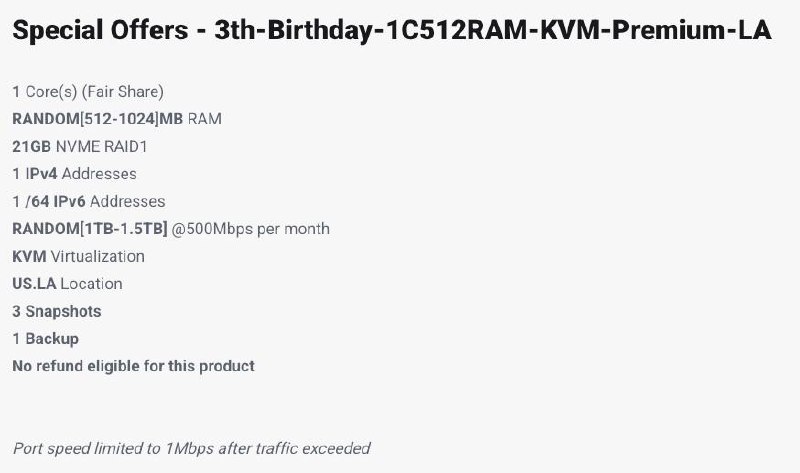Click the '1 /64 IPv6 Addresses' line
The image size is (800, 473).
click(88, 201)
